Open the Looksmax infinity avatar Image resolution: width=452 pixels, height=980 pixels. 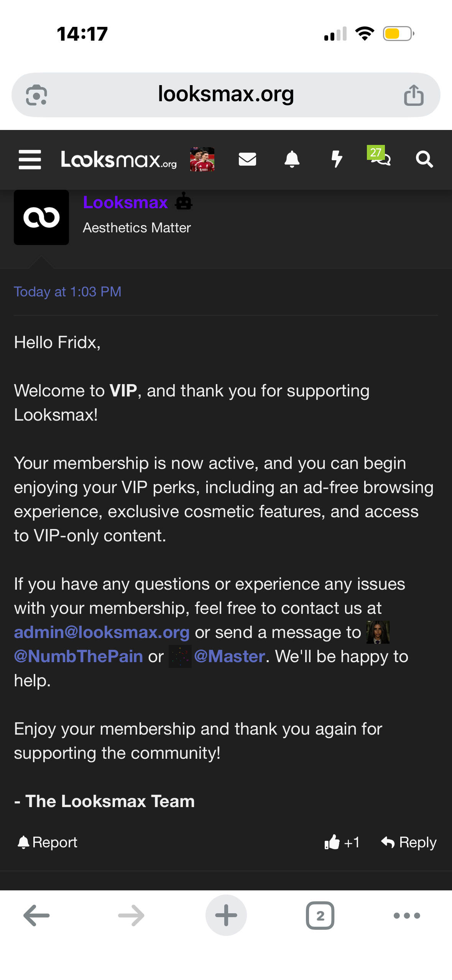[x=41, y=217]
